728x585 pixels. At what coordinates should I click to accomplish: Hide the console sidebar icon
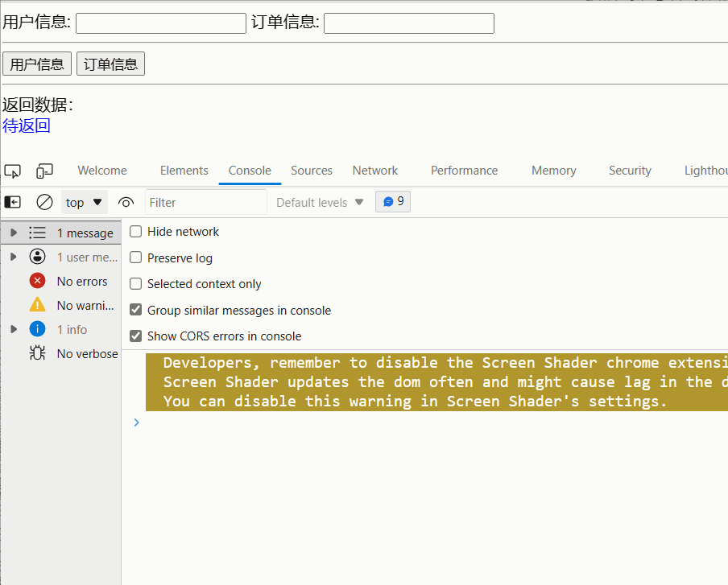[x=13, y=202]
